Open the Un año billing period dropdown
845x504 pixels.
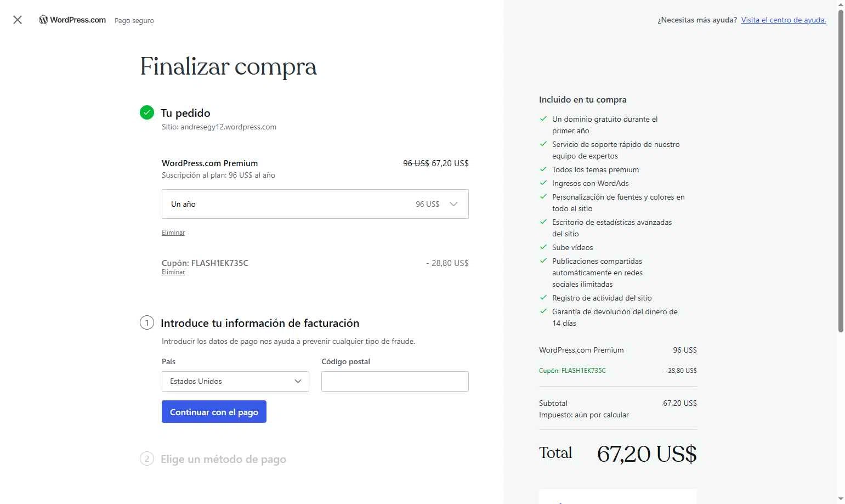pyautogui.click(x=315, y=204)
